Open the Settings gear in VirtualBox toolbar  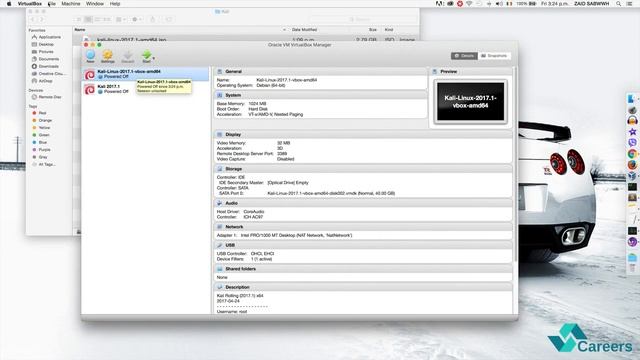coord(108,56)
